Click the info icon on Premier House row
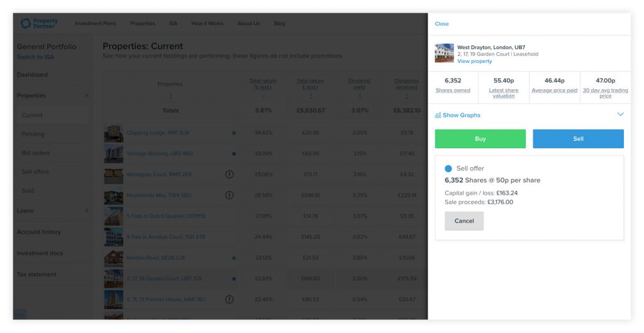The width and height of the screenshot is (644, 333). 230,299
